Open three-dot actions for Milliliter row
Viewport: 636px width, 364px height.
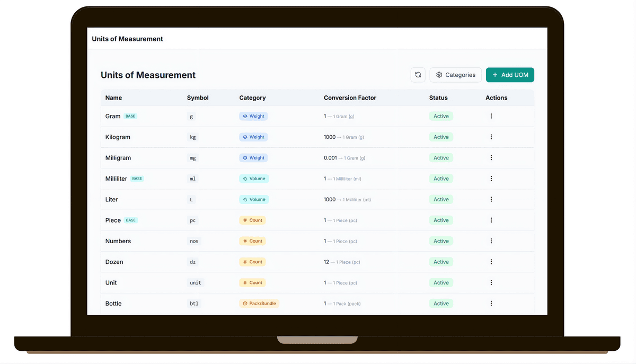491,179
